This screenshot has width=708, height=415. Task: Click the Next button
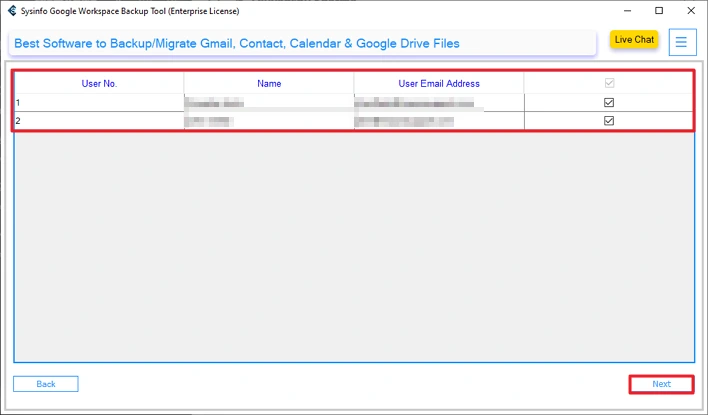click(661, 384)
